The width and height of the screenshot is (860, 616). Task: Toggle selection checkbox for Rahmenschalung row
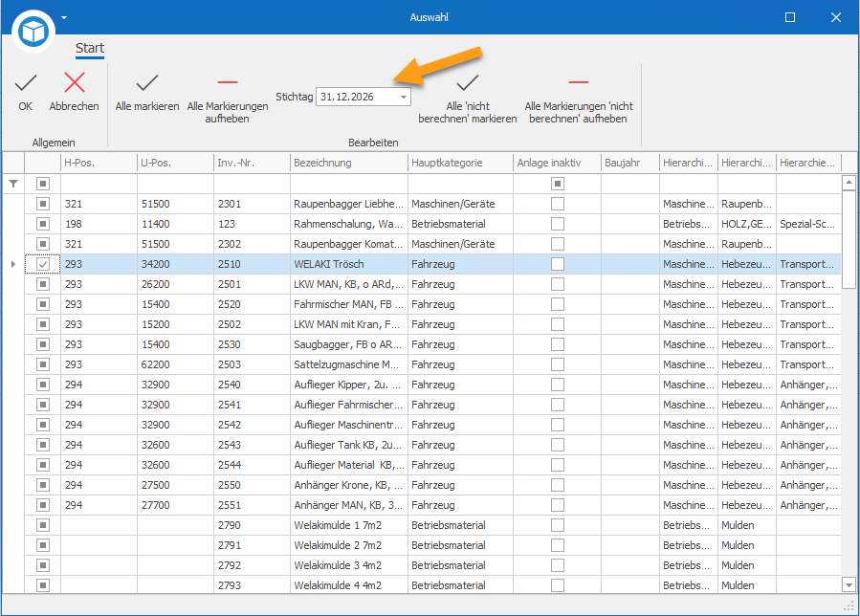(43, 224)
